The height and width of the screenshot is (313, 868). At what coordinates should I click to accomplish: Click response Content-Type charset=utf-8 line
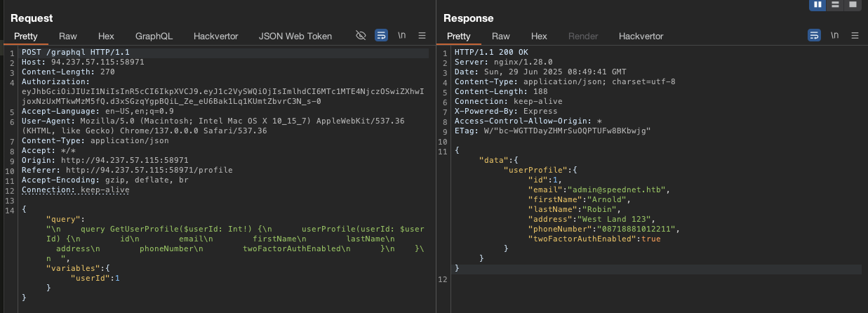coord(565,82)
